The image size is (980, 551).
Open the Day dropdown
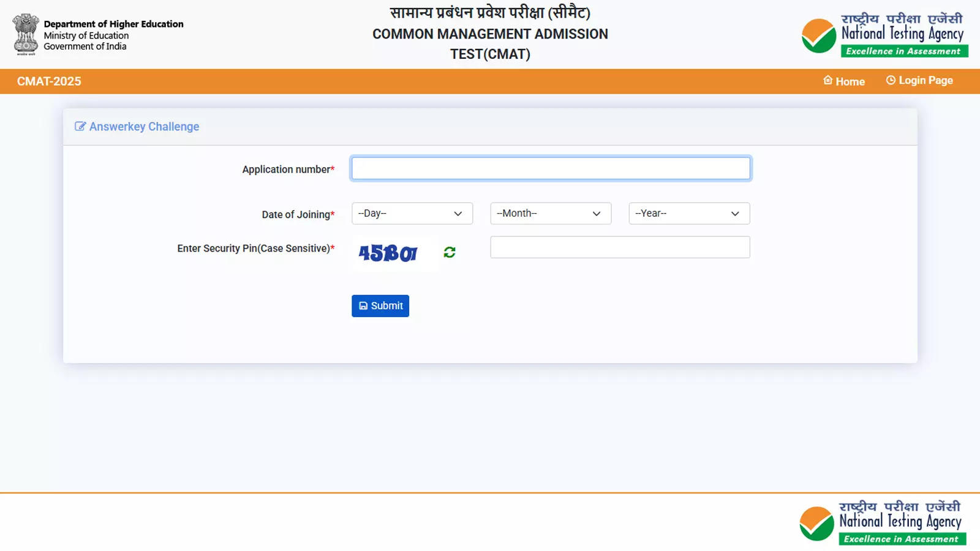pos(412,213)
